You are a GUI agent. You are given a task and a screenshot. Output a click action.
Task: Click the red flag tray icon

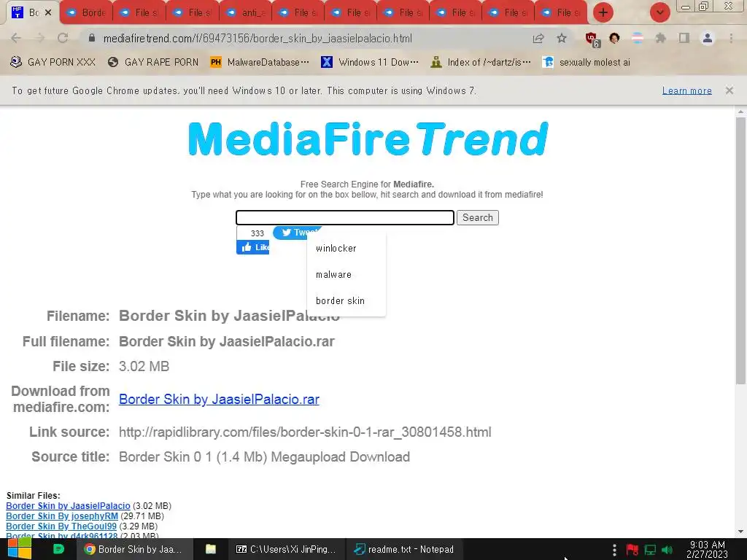pos(632,550)
